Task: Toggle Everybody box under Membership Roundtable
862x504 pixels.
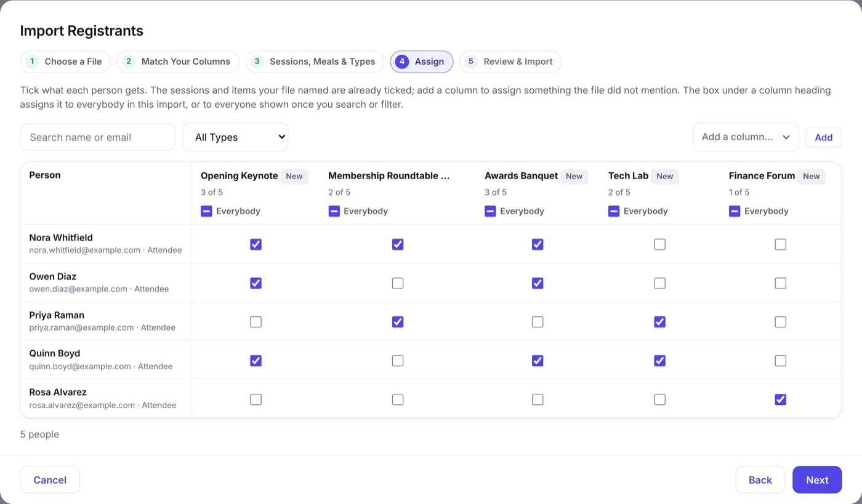Action: (x=334, y=211)
